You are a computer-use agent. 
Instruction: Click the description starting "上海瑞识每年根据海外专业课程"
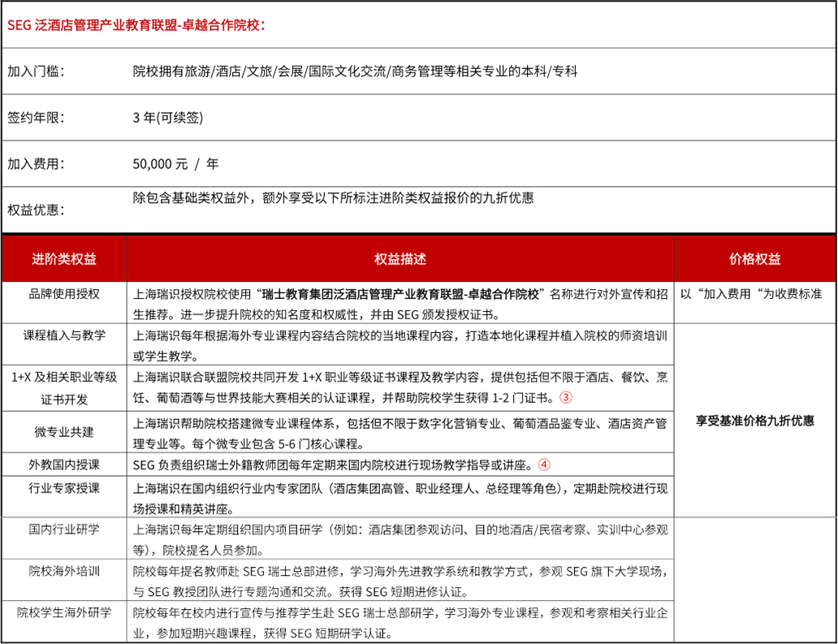pos(400,346)
